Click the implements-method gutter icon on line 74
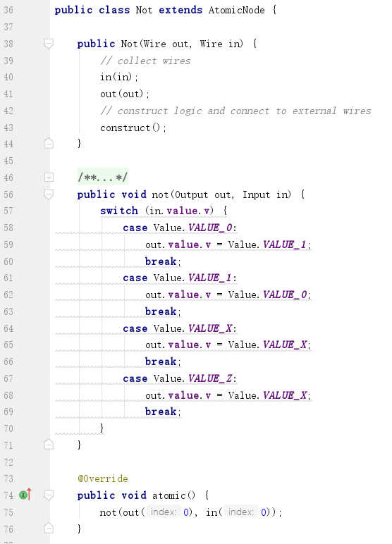Screen dimensions: 392x544 (x=25, y=495)
